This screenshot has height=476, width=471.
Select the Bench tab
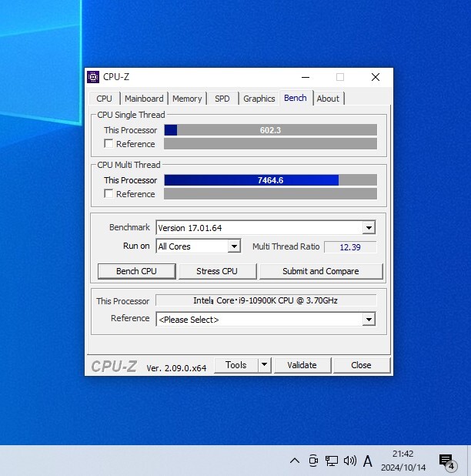pos(296,98)
